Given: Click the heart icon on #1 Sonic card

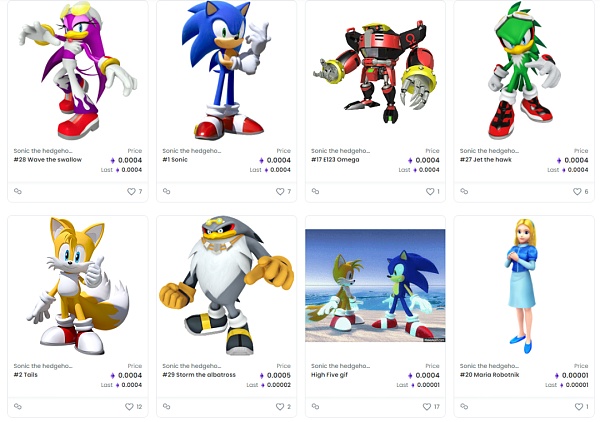Looking at the screenshot, I should 279,192.
